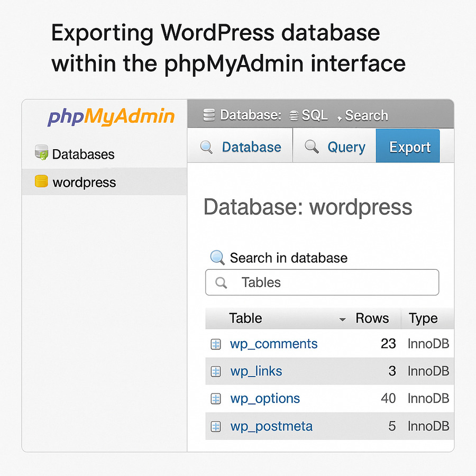Click the magnifier icon on Query tab

point(312,147)
